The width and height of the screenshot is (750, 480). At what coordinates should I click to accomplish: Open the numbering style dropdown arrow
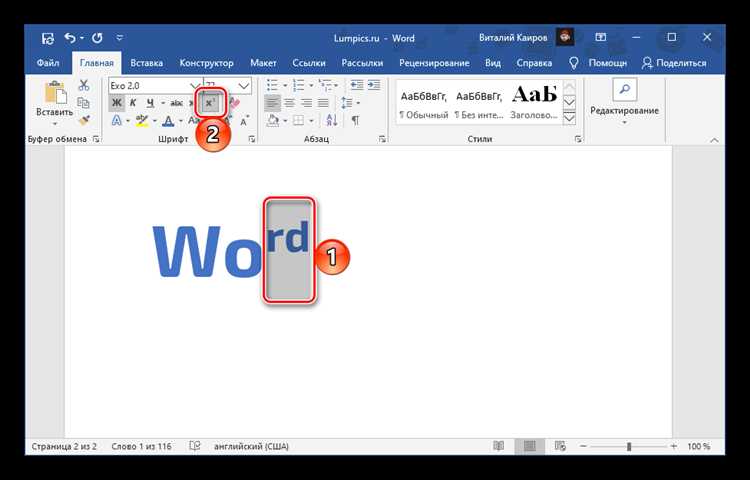click(x=311, y=86)
